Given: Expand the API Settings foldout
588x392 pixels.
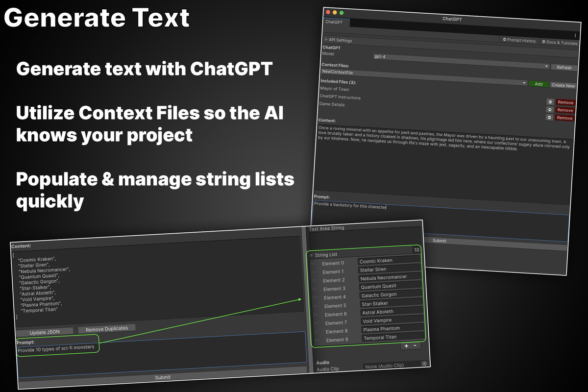Looking at the screenshot, I should click(x=326, y=39).
